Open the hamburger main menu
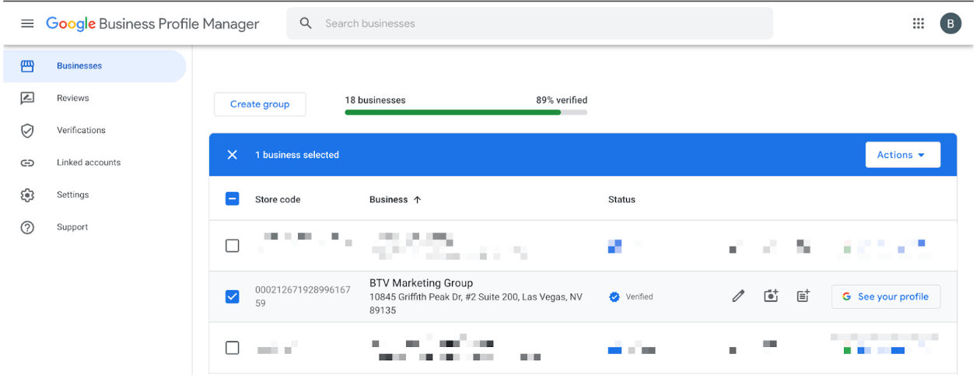 click(27, 23)
